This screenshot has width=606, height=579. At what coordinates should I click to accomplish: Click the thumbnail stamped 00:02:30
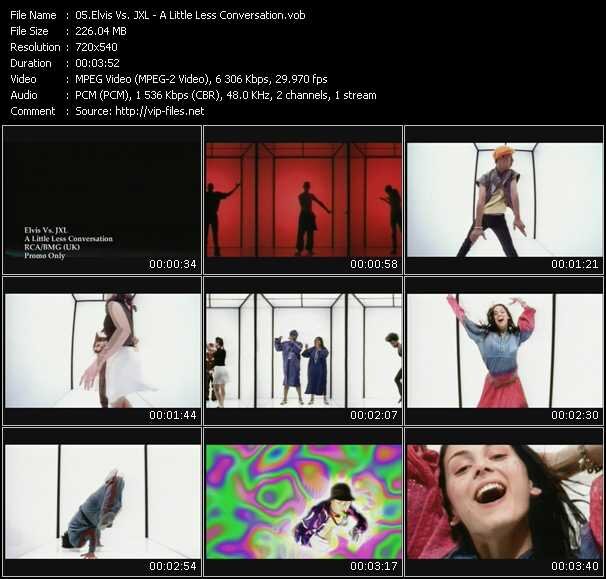tap(504, 351)
